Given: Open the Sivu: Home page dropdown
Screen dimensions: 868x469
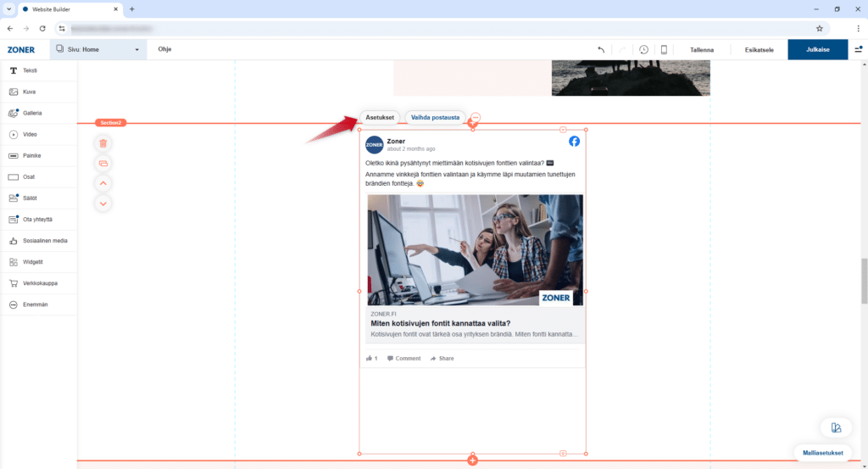Looking at the screenshot, I should (97, 50).
